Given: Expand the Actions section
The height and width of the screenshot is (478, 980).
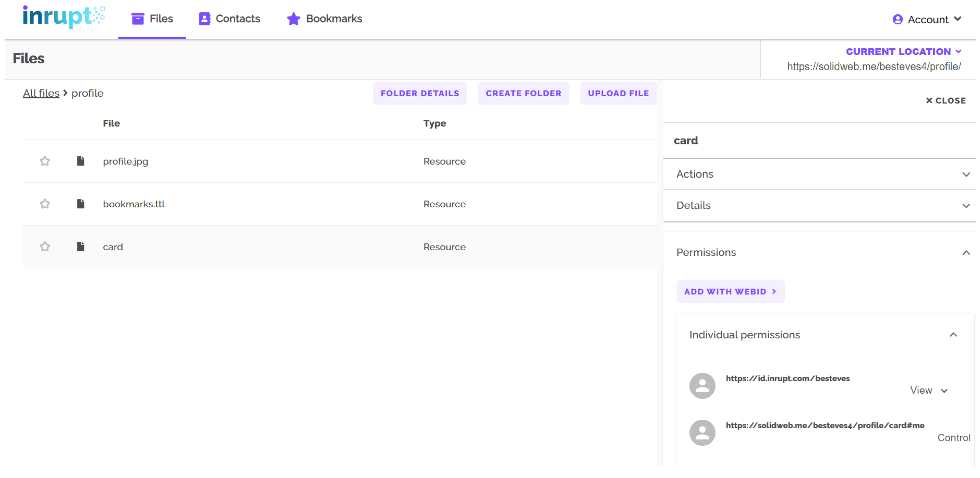Looking at the screenshot, I should click(x=819, y=174).
